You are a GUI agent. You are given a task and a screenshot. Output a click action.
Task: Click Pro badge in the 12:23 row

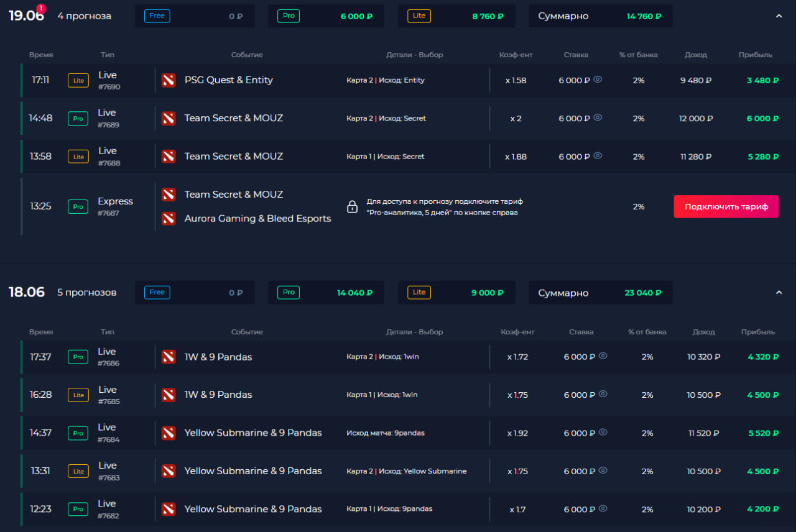78,509
